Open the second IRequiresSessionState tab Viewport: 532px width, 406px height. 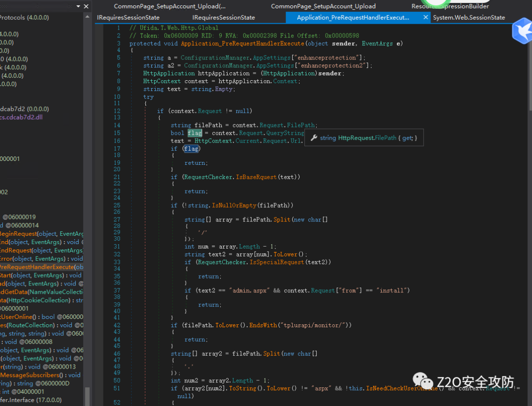tap(224, 18)
